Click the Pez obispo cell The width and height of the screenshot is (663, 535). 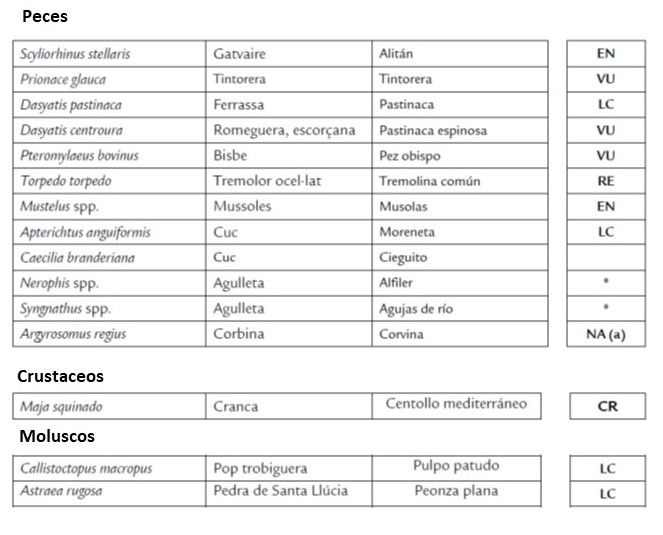410,156
